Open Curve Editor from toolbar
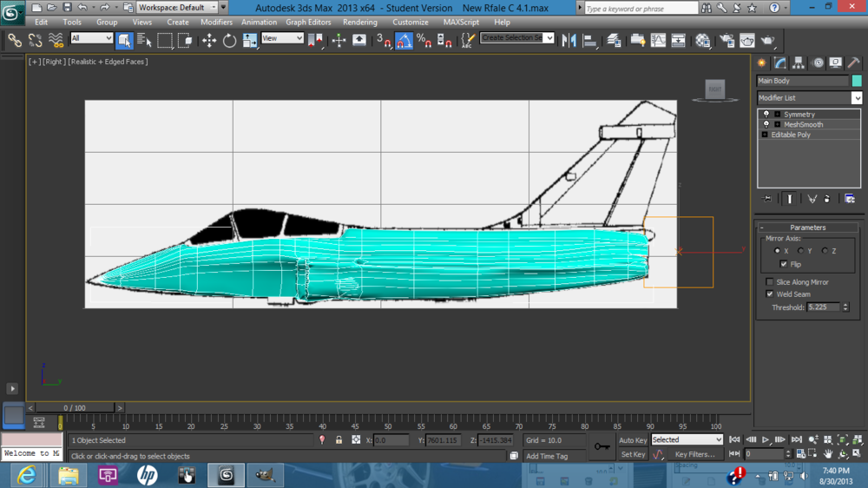The width and height of the screenshot is (868, 488). (x=658, y=40)
